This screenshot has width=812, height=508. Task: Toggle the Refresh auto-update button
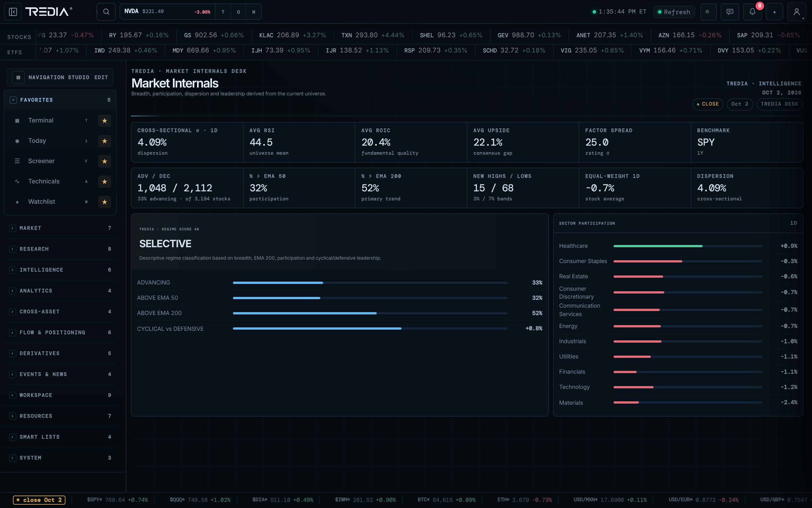coord(674,12)
